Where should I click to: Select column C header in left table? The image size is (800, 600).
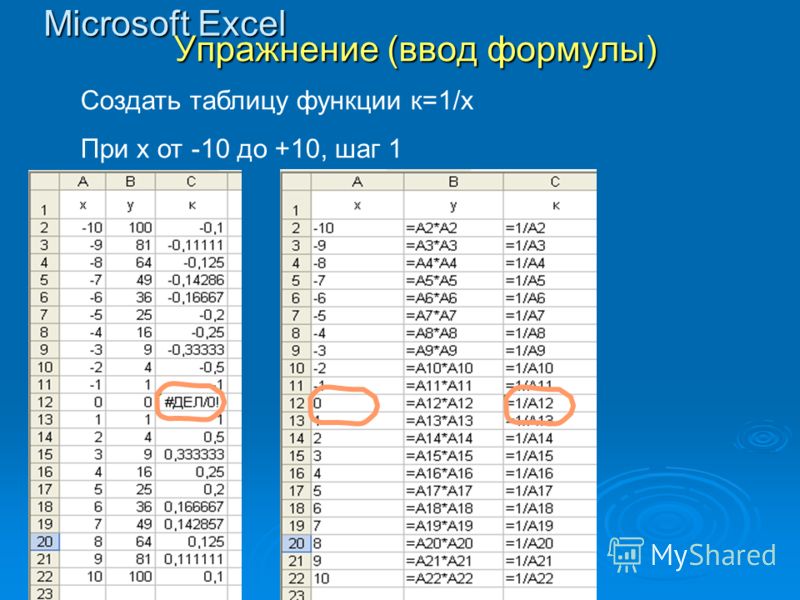pos(191,182)
